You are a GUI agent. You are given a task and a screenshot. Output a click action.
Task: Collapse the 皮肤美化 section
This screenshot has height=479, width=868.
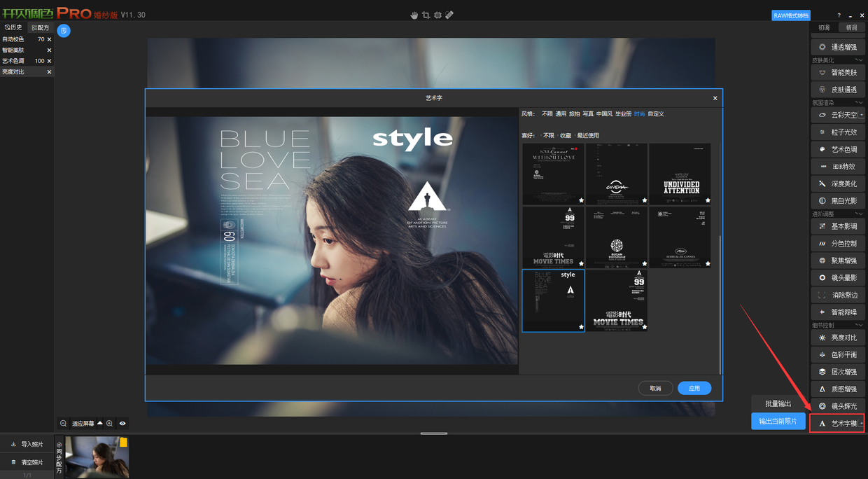click(x=859, y=60)
